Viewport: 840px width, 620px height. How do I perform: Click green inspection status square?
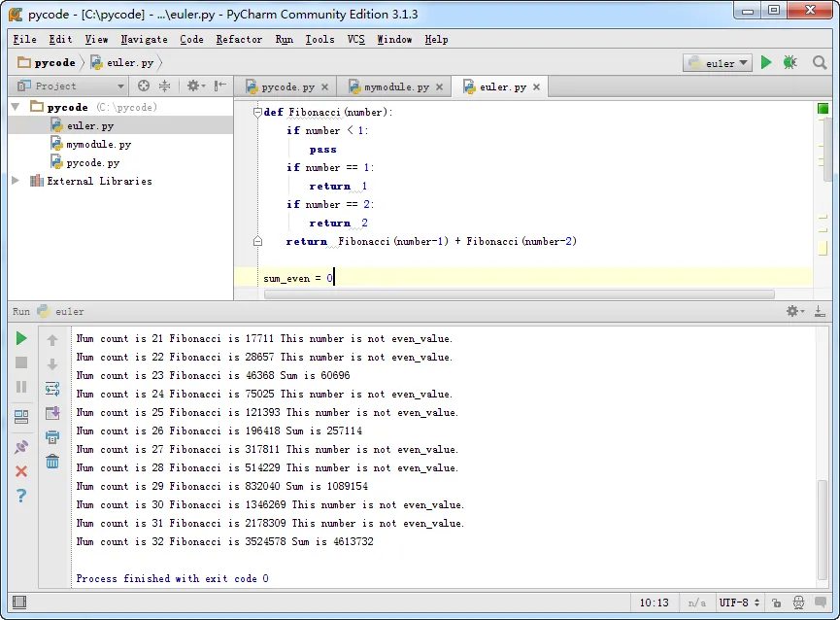coord(823,109)
